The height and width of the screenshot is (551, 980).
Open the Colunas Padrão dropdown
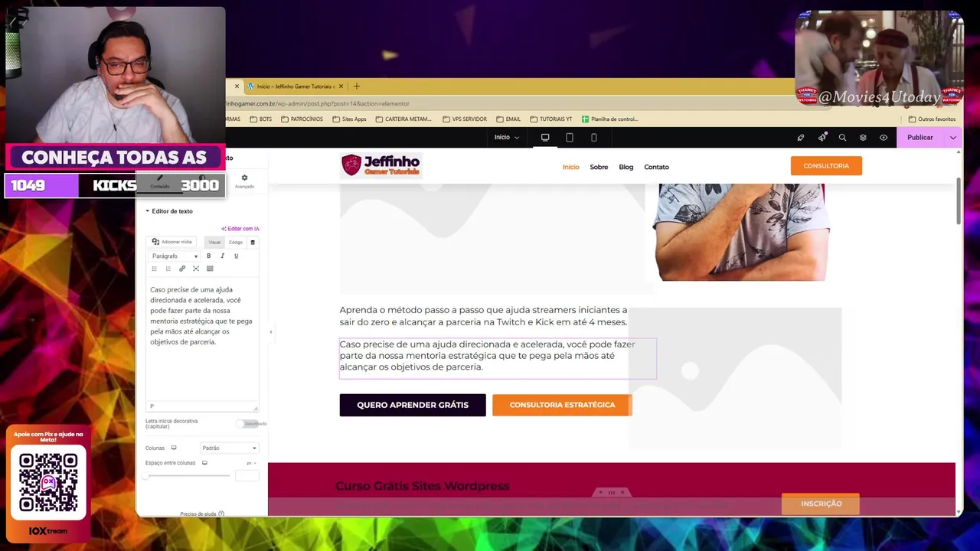click(x=229, y=448)
